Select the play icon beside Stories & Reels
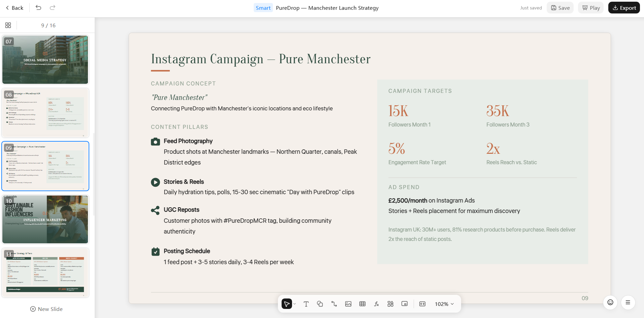This screenshot has width=644, height=318. 155,182
